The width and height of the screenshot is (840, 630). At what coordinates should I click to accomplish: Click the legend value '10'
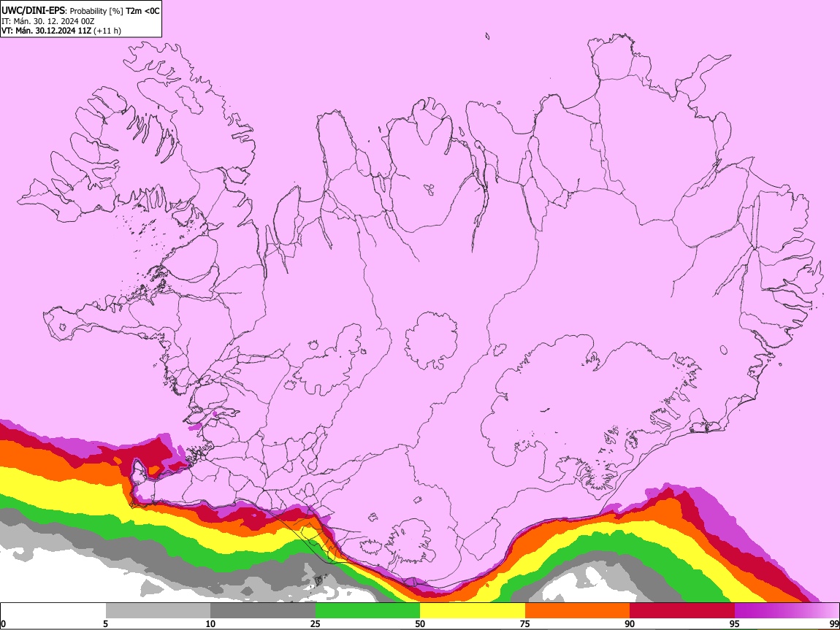(210, 623)
